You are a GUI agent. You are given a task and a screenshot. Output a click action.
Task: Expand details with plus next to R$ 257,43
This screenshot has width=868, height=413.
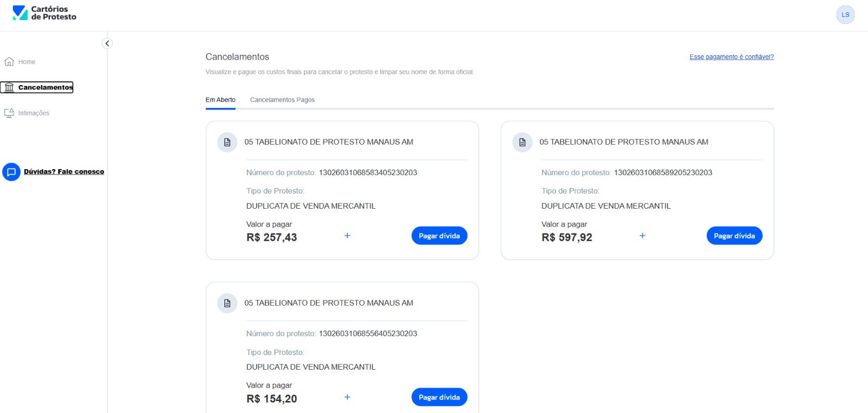347,236
